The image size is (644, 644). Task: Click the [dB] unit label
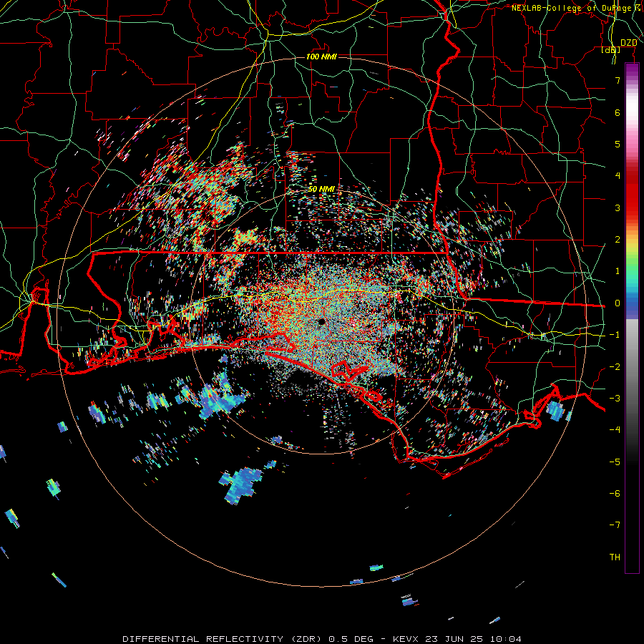pos(611,49)
